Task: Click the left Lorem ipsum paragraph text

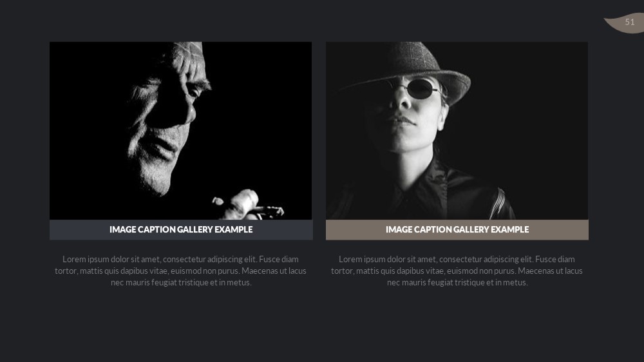Action: click(181, 271)
